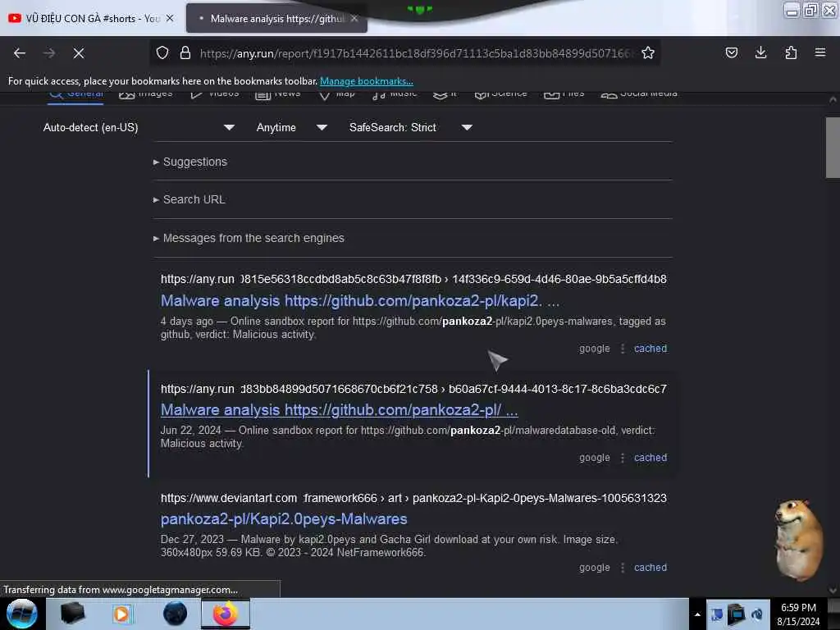Open cached link for kapi2 result

click(651, 349)
